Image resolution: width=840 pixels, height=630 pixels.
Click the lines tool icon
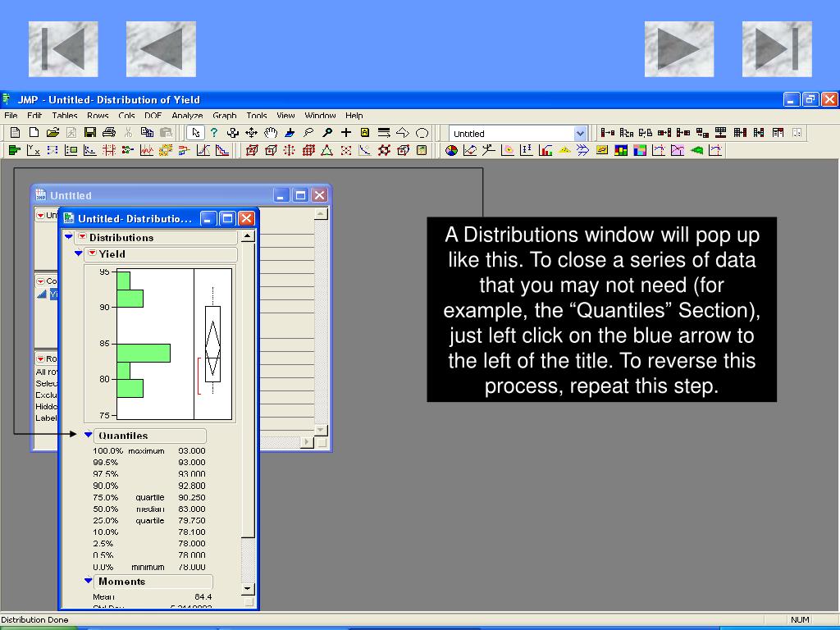point(384,132)
